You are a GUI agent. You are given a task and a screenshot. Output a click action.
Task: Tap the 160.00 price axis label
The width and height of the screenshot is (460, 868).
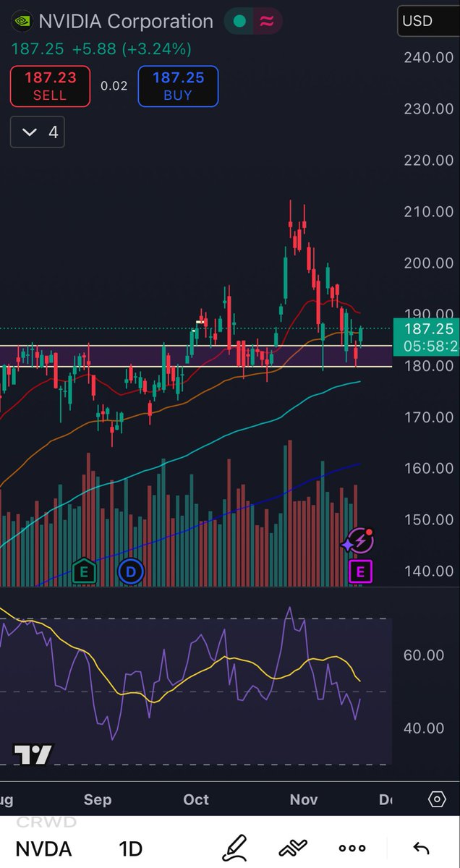point(429,468)
